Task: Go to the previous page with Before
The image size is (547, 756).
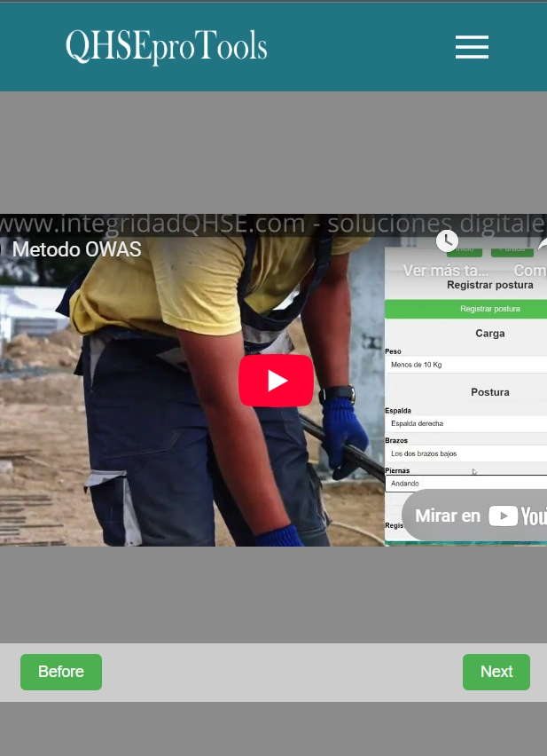Action: [61, 672]
